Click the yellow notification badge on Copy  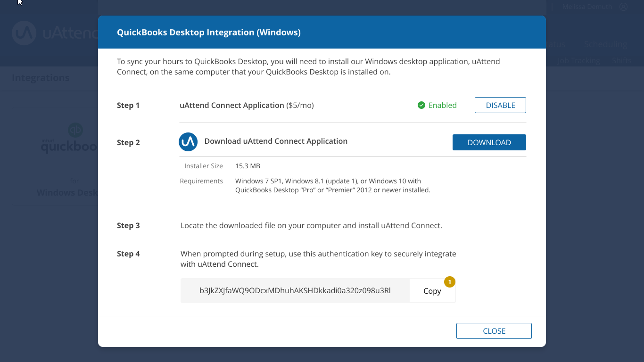(450, 282)
